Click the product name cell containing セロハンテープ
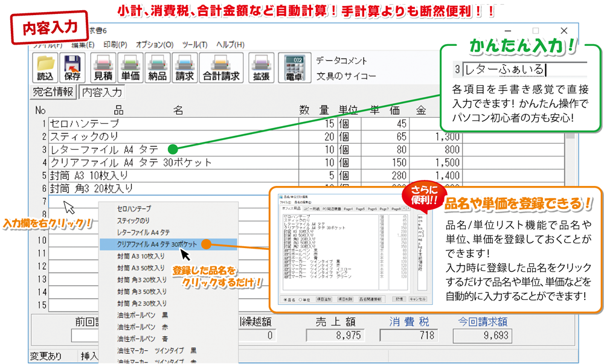This screenshot has width=604, height=364. coord(173,123)
